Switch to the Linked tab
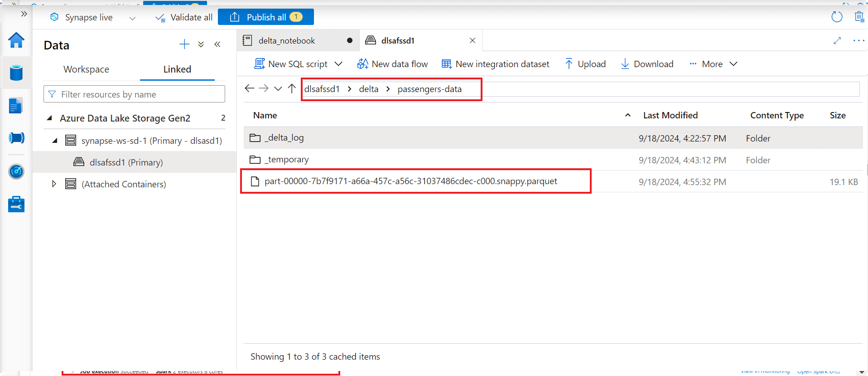The height and width of the screenshot is (376, 868). click(177, 69)
